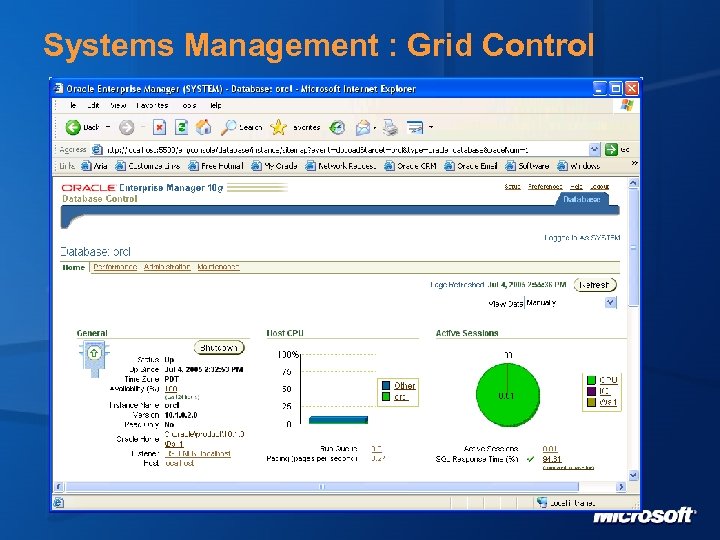The image size is (720, 540).
Task: Open the Edit menu
Action: click(x=93, y=106)
